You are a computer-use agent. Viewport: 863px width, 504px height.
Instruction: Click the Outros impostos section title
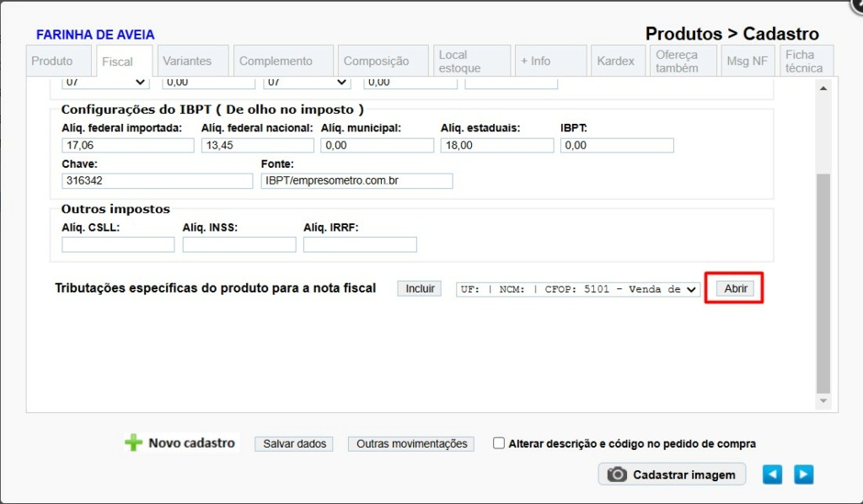coord(115,209)
